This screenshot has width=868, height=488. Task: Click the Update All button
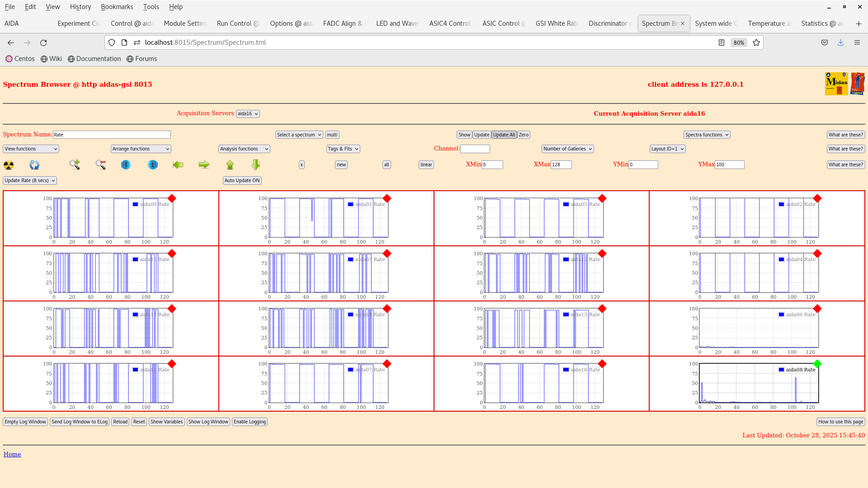[504, 134]
